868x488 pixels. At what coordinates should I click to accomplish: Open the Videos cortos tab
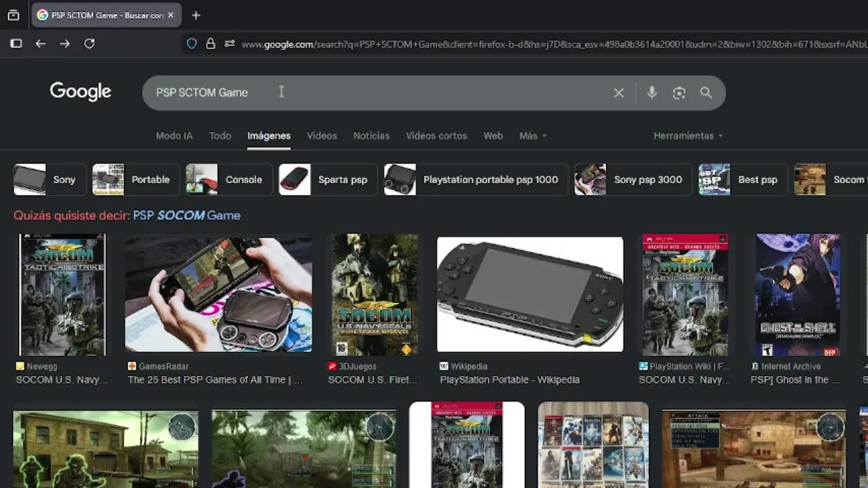coord(436,136)
